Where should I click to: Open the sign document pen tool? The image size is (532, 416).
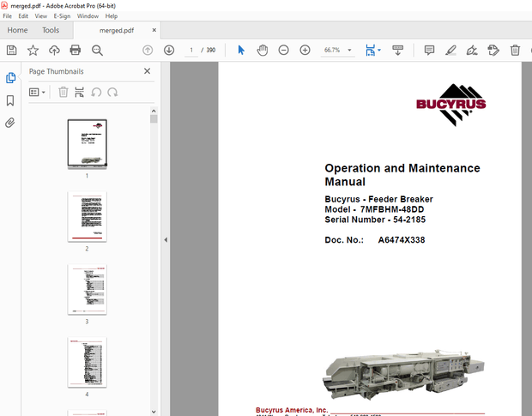point(472,51)
